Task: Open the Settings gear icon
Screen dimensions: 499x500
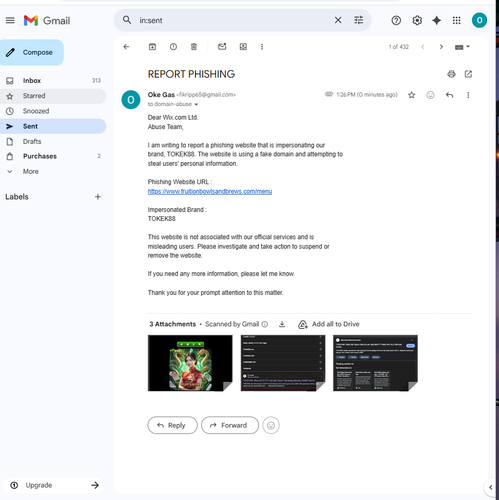Action: tap(417, 21)
